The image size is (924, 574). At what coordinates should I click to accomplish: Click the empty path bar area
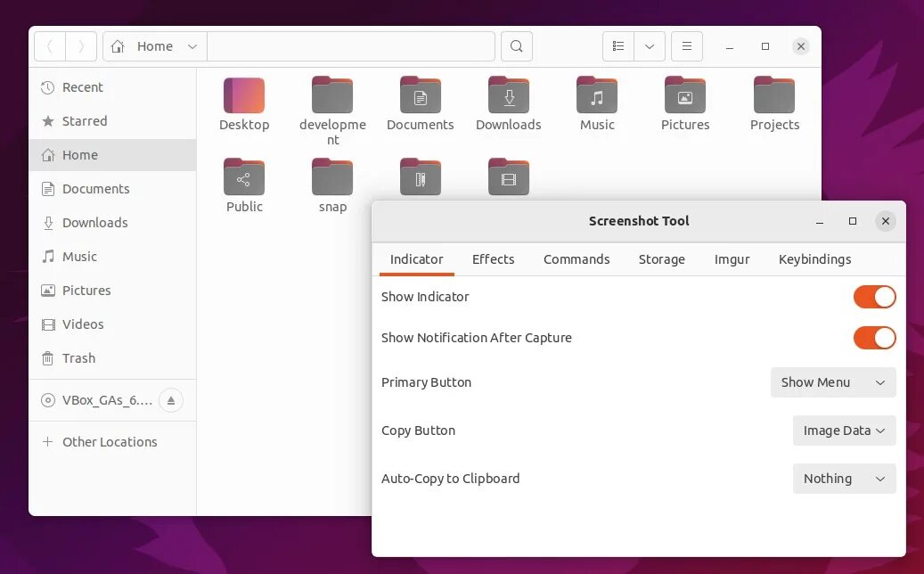(351, 46)
